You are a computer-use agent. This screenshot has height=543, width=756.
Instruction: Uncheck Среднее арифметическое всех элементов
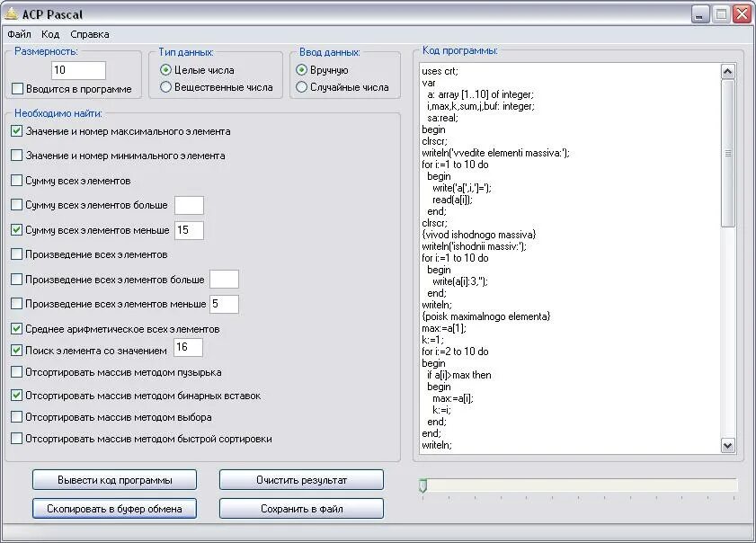(16, 329)
